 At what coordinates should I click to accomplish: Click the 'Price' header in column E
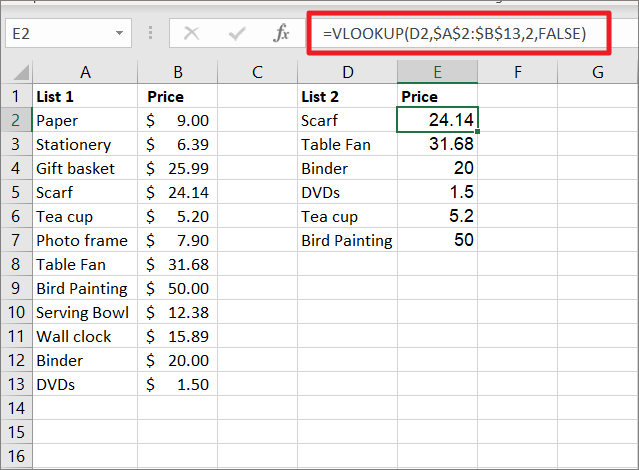[x=438, y=96]
